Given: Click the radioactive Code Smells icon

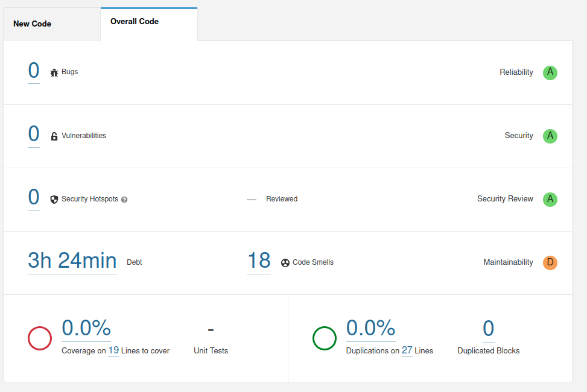Looking at the screenshot, I should [x=285, y=263].
